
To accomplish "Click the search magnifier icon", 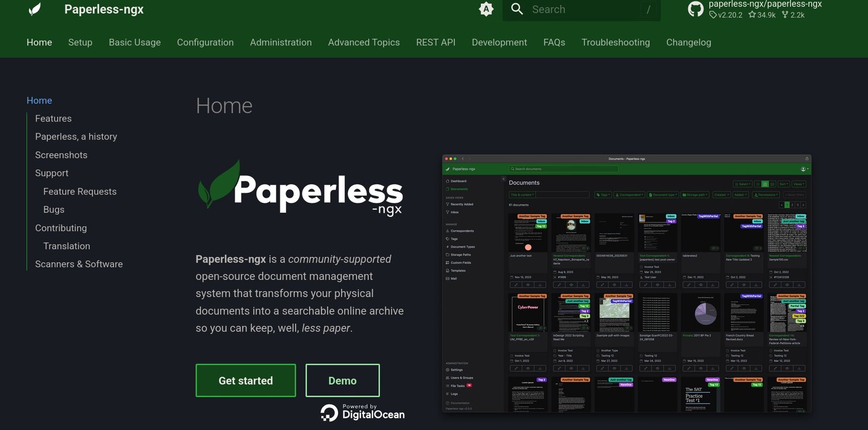I will click(x=517, y=9).
